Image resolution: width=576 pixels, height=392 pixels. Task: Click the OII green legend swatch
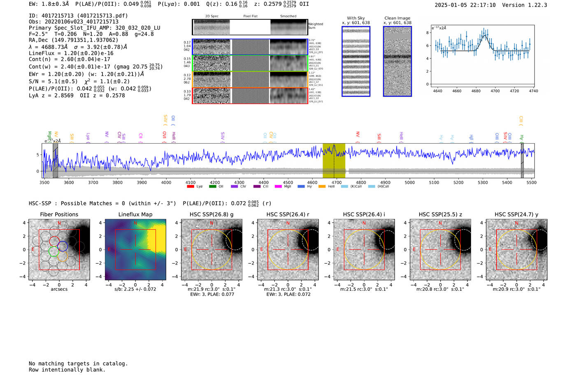point(212,187)
